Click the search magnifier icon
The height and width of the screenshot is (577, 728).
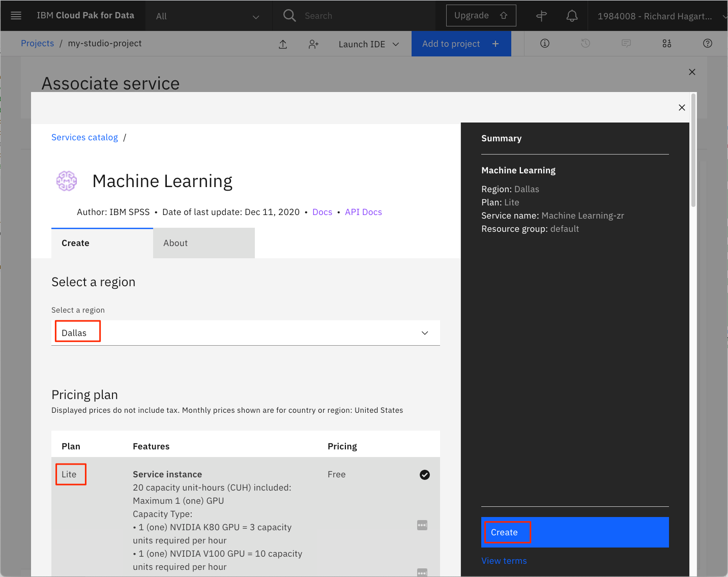coord(289,16)
